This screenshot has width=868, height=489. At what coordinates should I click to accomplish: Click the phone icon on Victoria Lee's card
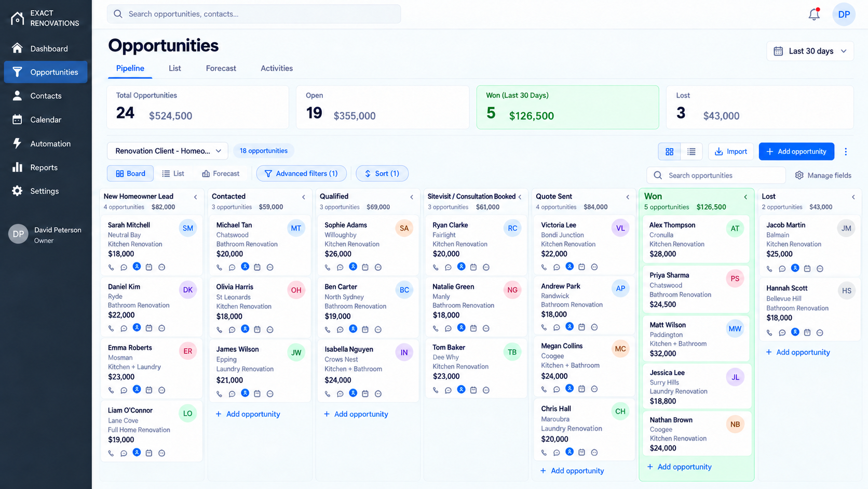[x=544, y=267]
